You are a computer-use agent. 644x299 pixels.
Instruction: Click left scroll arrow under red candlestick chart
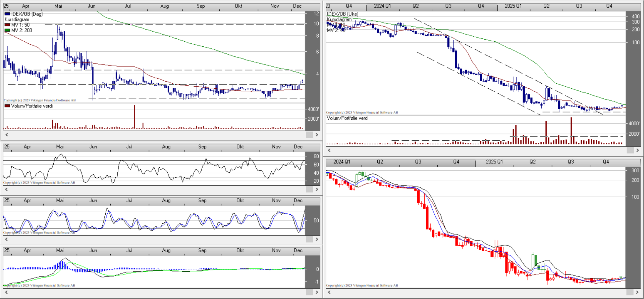(329, 292)
